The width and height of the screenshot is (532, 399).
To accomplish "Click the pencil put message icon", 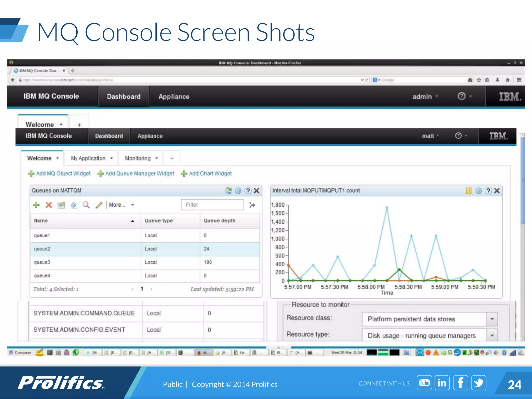I will tap(99, 205).
